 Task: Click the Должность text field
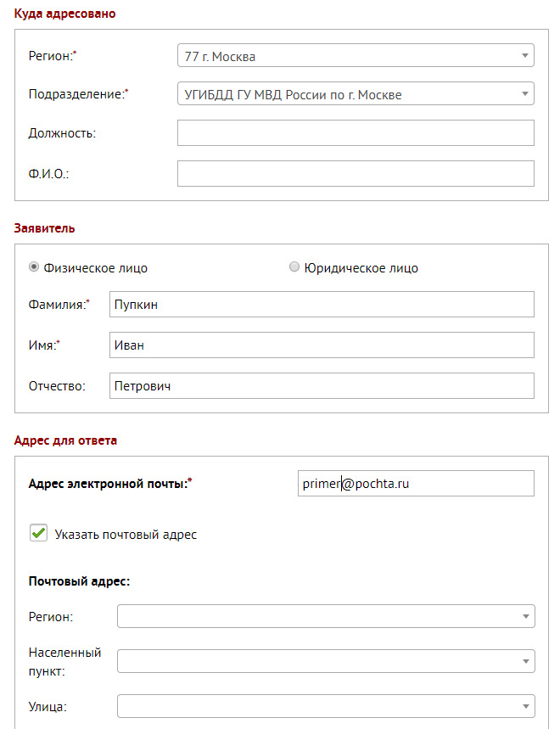(x=356, y=133)
